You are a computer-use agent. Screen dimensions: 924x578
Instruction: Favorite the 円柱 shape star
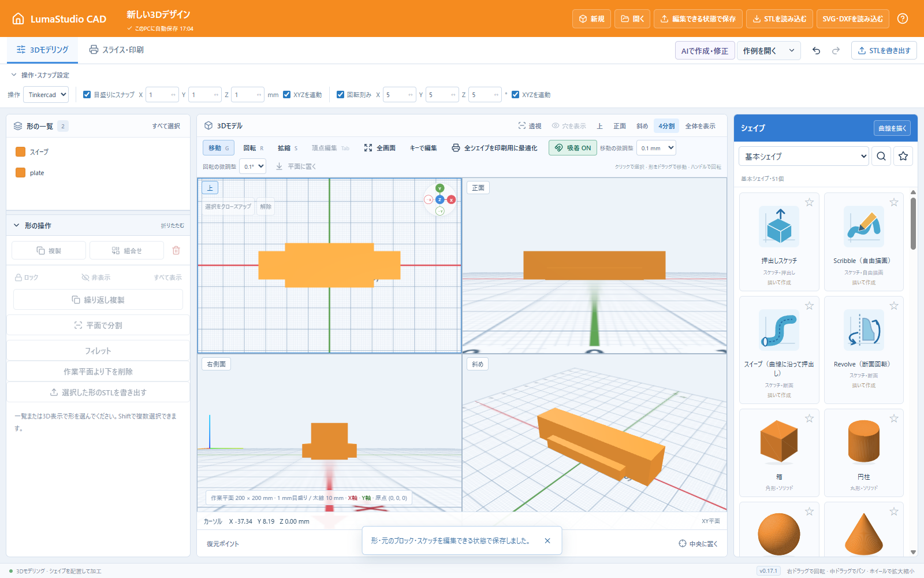(894, 418)
